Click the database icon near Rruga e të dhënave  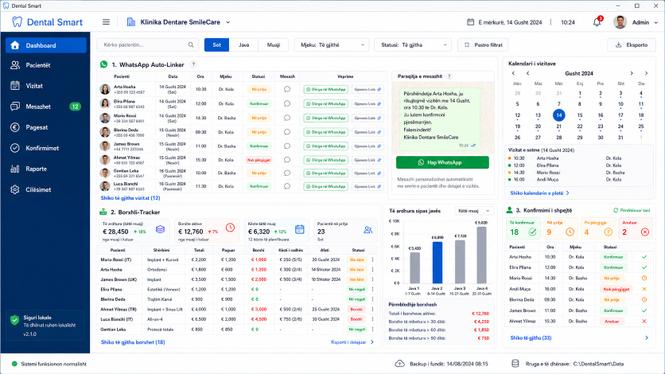(515, 363)
